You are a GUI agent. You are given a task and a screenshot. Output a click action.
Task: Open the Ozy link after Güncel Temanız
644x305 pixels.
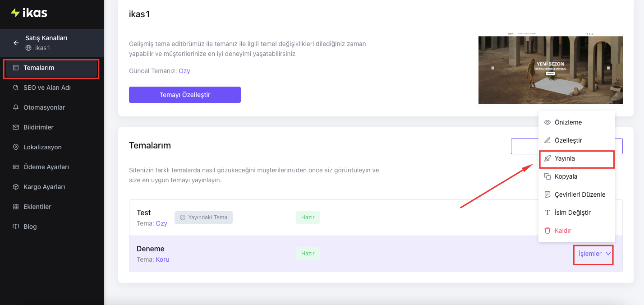click(184, 71)
